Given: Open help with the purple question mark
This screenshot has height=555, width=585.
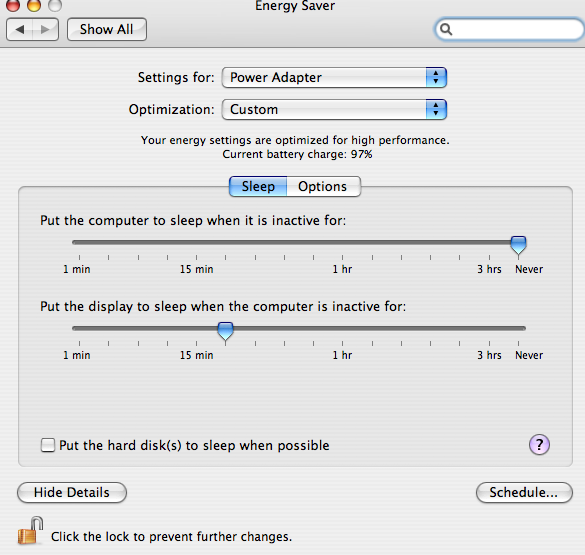Looking at the screenshot, I should coord(539,445).
